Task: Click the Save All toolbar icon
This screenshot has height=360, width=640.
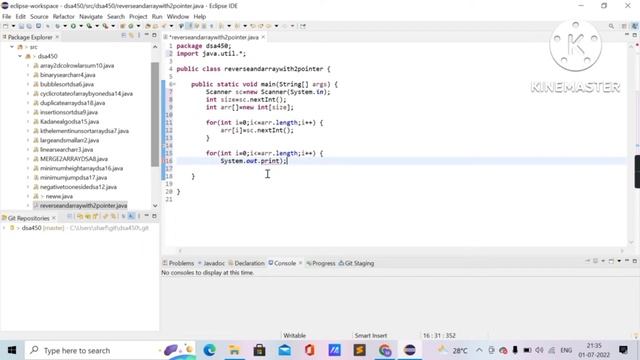Action: pos(29,26)
